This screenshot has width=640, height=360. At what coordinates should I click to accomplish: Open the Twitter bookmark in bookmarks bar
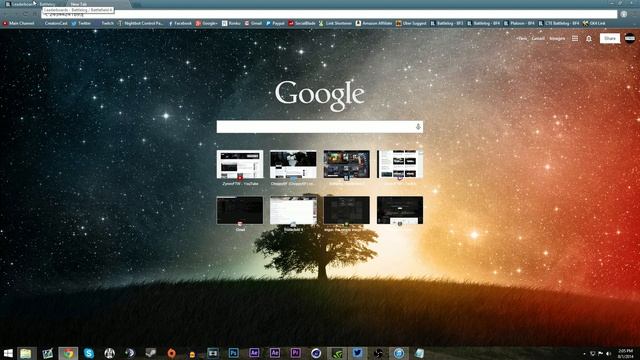point(81,24)
